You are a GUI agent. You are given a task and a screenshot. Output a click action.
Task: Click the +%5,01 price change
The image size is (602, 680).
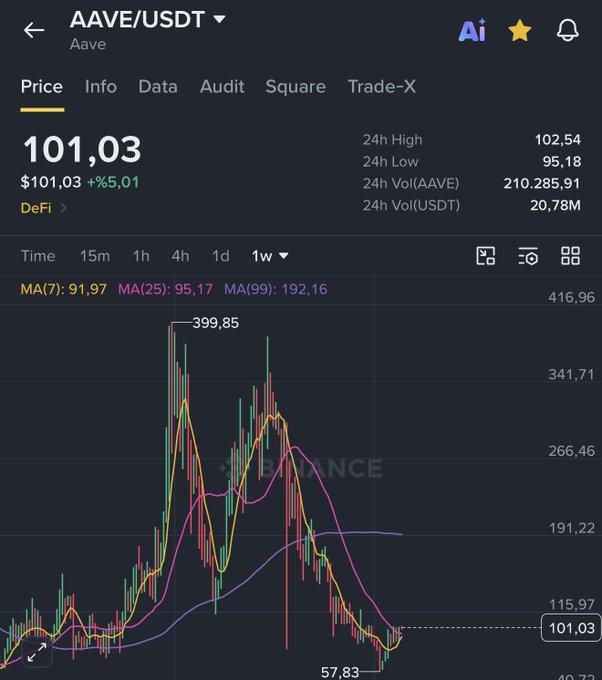coord(113,182)
